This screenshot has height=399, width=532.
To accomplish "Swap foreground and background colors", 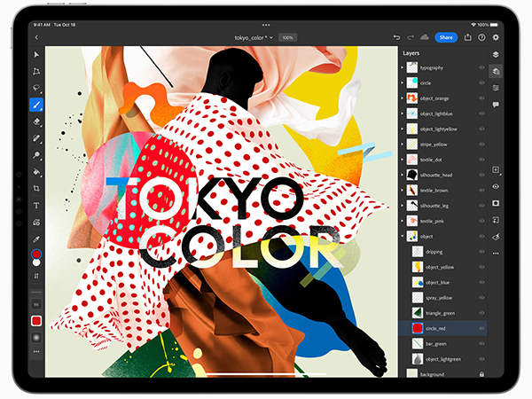I will 36,276.
